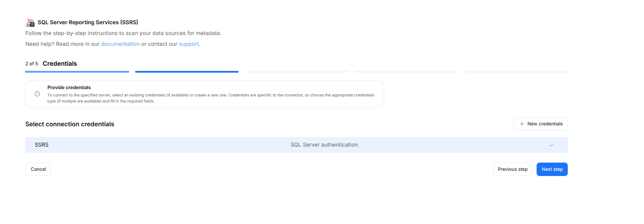This screenshot has height=224, width=644.
Task: Click the checkmark icon on the SSRS row
Action: pyautogui.click(x=551, y=145)
